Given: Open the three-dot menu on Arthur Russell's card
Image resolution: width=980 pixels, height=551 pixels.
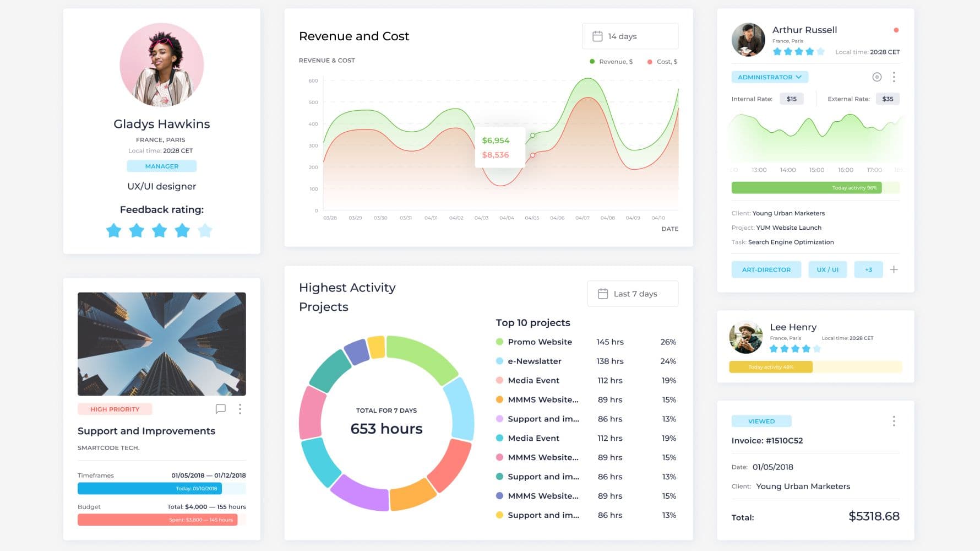Looking at the screenshot, I should [x=894, y=77].
